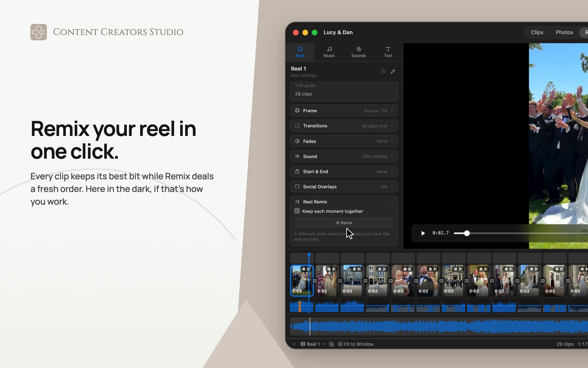Click scissors icon on bride with glasses clip
Viewport: 588px width, 368px height.
(x=410, y=269)
